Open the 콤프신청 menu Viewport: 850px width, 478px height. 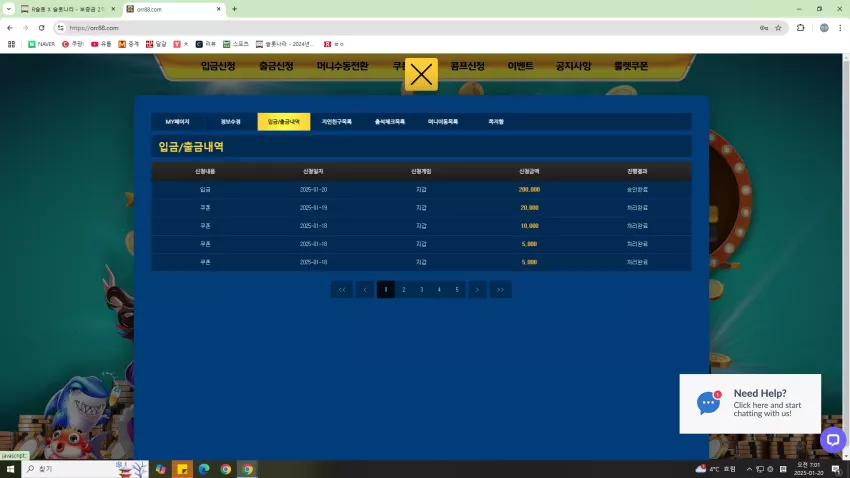coord(467,66)
